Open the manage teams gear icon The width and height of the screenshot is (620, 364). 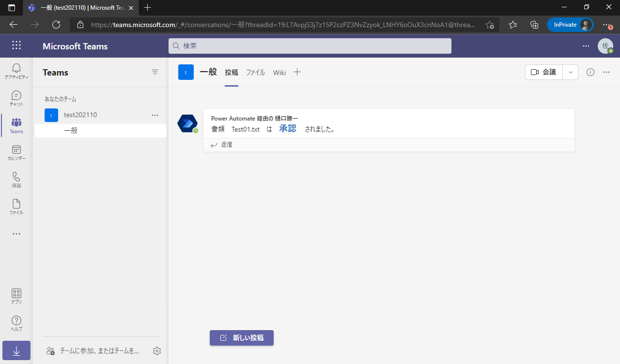tap(157, 351)
